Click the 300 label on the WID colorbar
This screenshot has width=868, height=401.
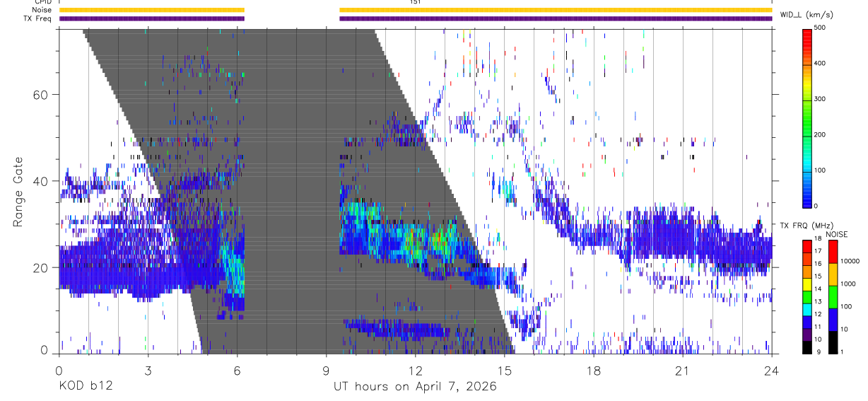(x=819, y=99)
